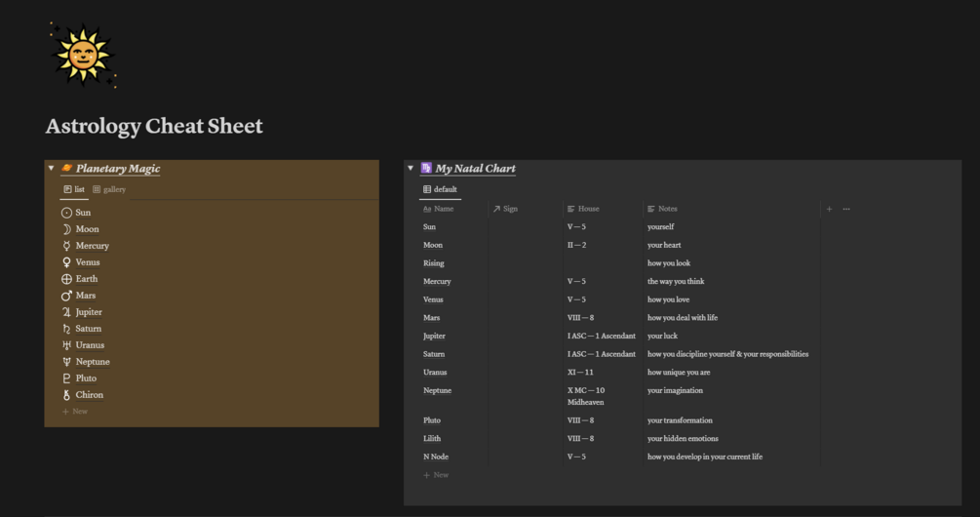
Task: Click the Sun planet symbol icon
Action: (x=66, y=213)
